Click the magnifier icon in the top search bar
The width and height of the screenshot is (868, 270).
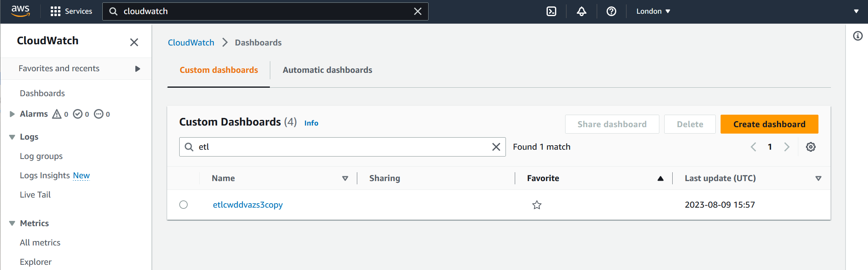[114, 11]
